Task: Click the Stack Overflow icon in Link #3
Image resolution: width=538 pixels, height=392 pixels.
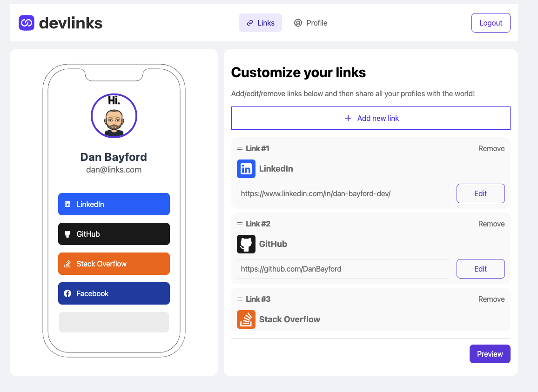Action: (246, 319)
